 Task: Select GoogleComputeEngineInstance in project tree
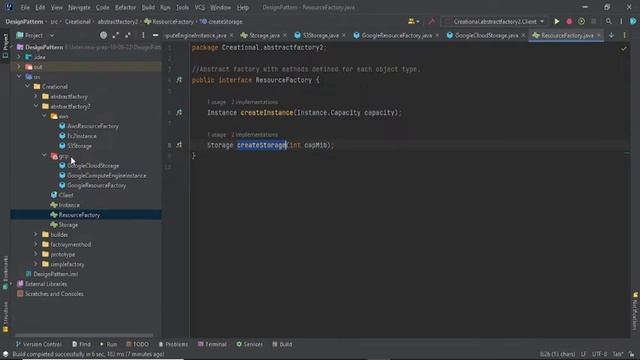pyautogui.click(x=107, y=176)
